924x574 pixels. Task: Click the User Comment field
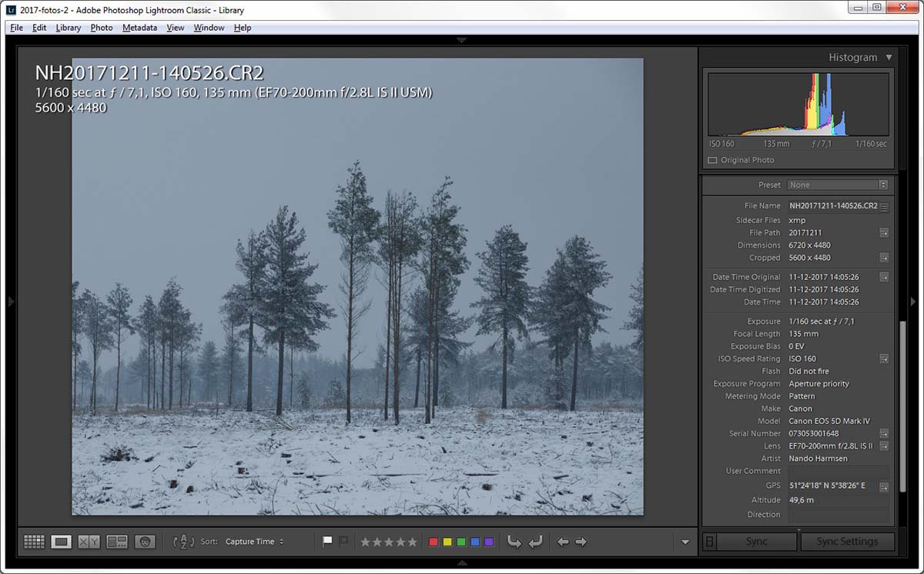pos(838,471)
